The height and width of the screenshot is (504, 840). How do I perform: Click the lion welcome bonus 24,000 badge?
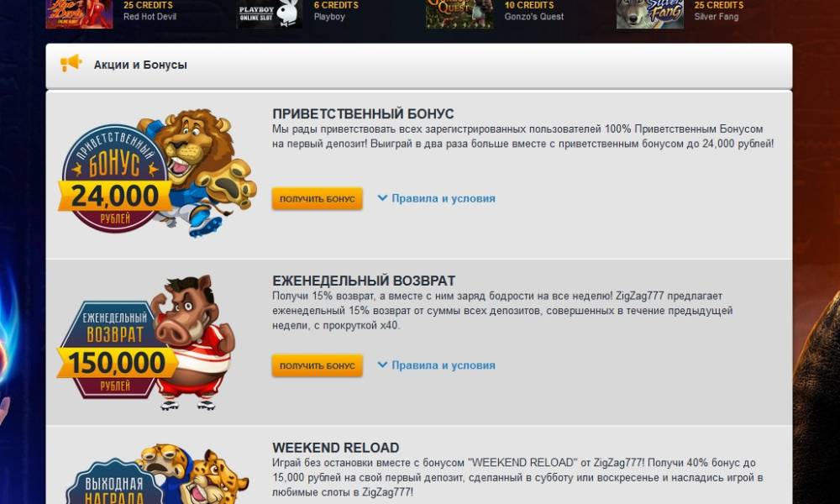(157, 172)
